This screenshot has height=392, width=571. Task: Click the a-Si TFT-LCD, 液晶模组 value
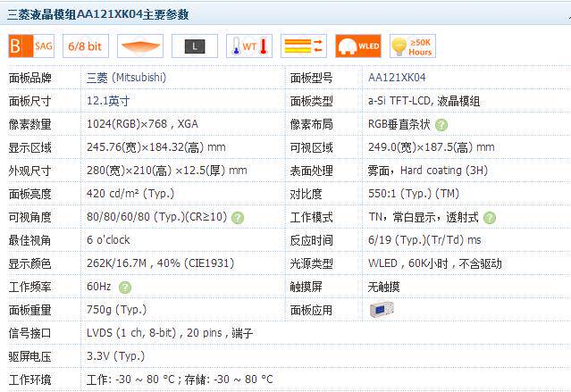point(424,101)
